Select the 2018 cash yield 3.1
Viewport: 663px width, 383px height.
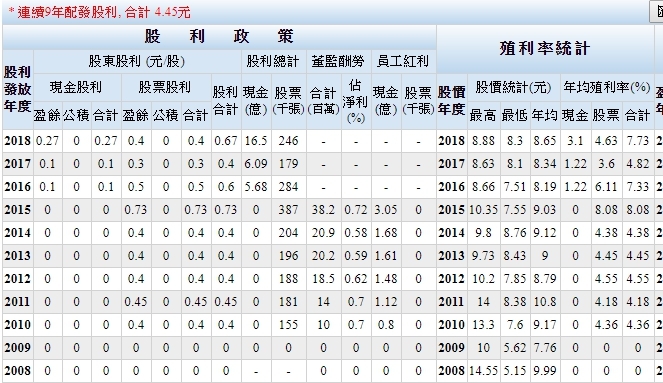(x=575, y=141)
